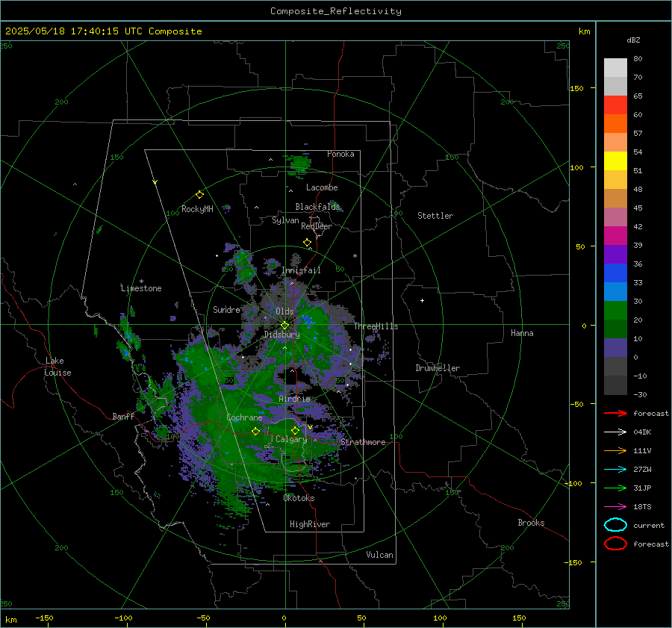The width and height of the screenshot is (672, 628).
Task: Click the Ponoka city label
Action: click(340, 154)
